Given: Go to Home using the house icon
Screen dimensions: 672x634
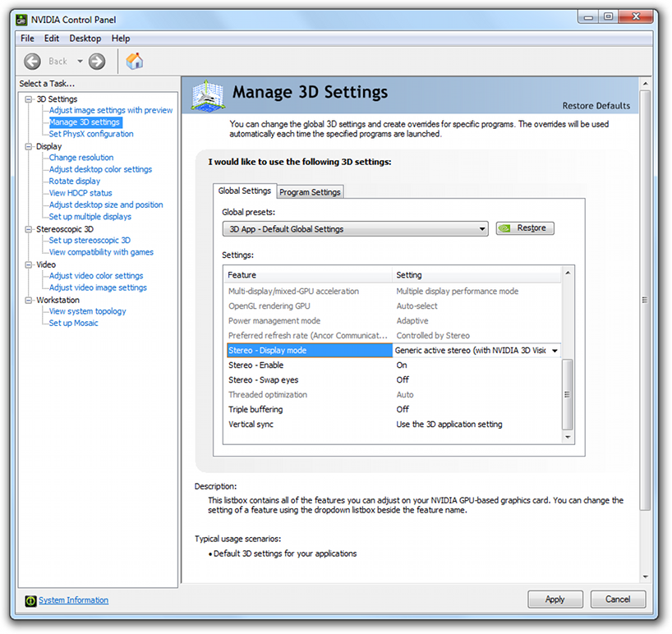Looking at the screenshot, I should pyautogui.click(x=134, y=62).
